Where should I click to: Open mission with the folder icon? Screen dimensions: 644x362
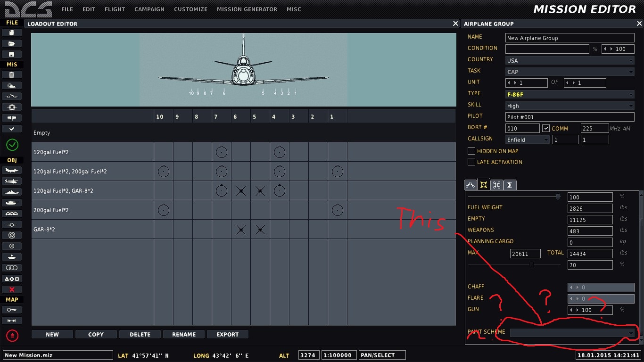pos(12,43)
